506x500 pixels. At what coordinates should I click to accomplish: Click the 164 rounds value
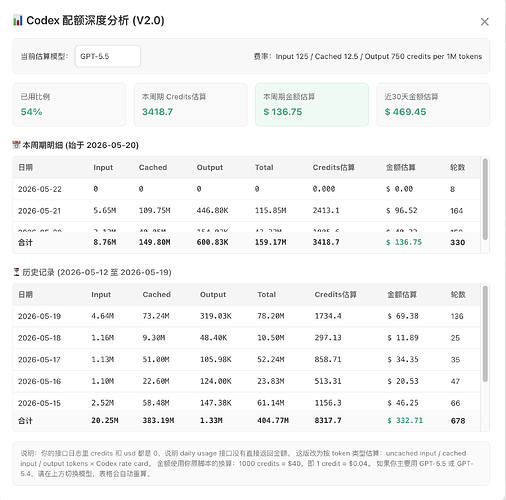pos(456,211)
